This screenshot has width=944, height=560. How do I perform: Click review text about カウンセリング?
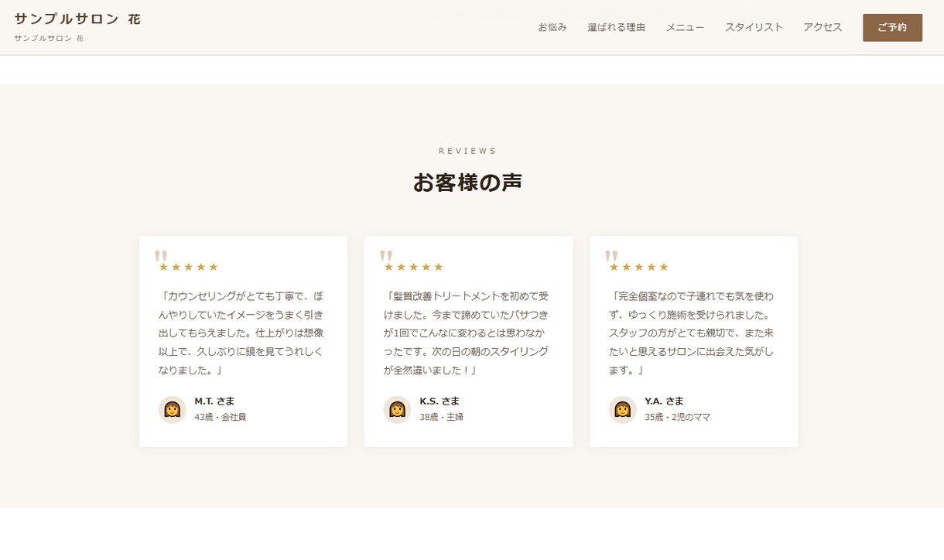[242, 333]
